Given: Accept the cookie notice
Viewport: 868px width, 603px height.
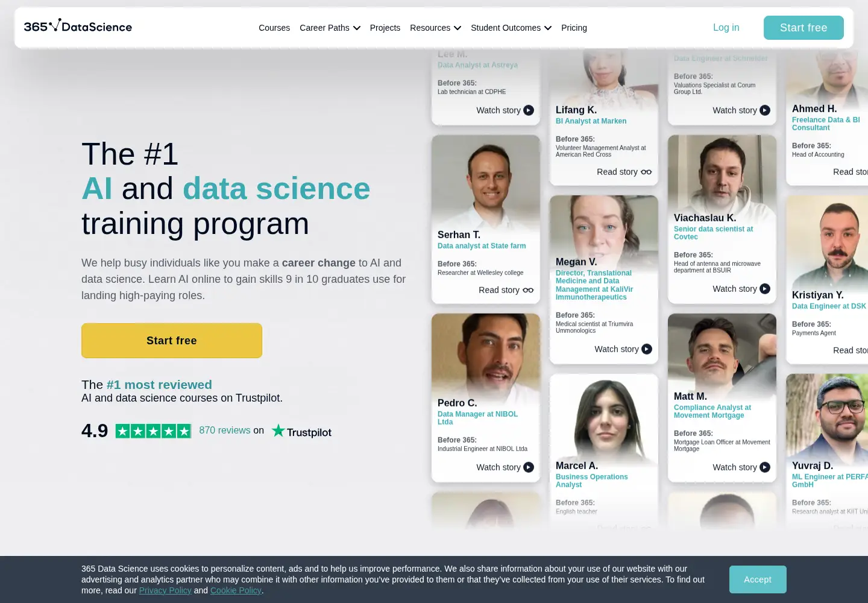Looking at the screenshot, I should click(x=758, y=579).
